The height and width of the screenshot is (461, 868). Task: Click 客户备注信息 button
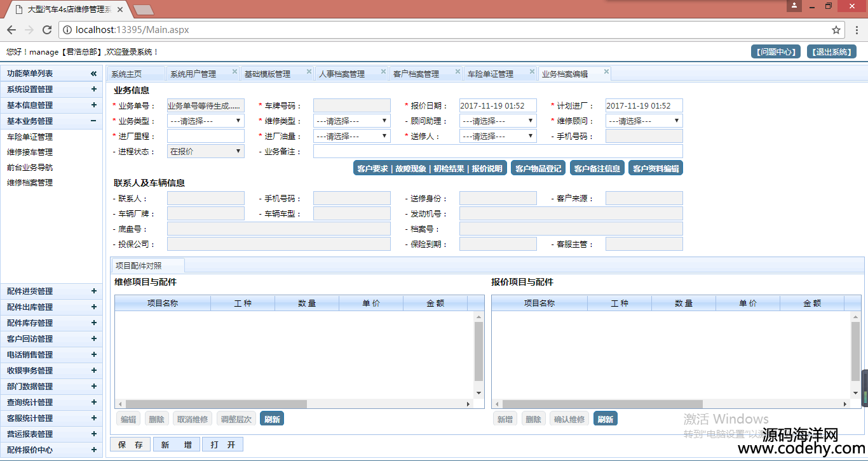coord(597,168)
